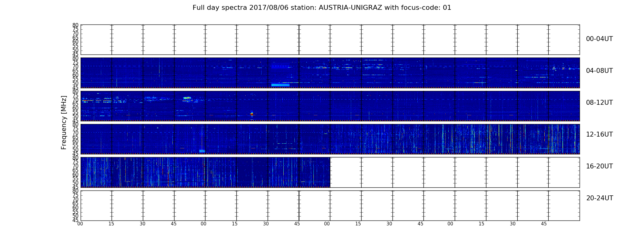The width and height of the screenshot is (644, 245).
Task: Click the 16-20UT spectrogram data area
Action: point(205,172)
